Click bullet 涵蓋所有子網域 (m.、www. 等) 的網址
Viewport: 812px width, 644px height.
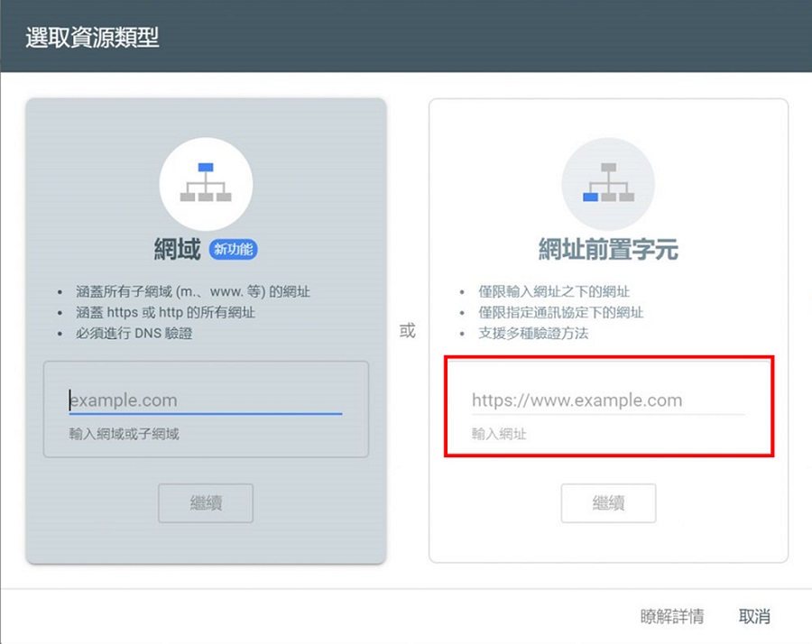click(193, 291)
